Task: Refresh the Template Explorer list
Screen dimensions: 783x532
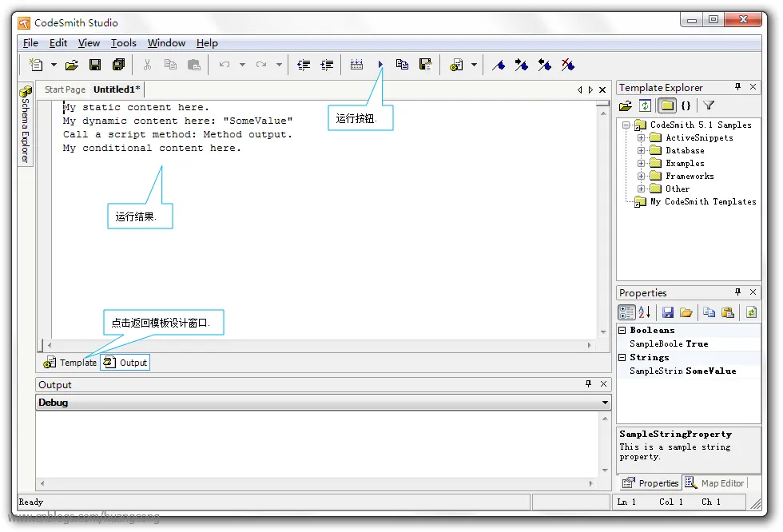Action: pyautogui.click(x=646, y=105)
